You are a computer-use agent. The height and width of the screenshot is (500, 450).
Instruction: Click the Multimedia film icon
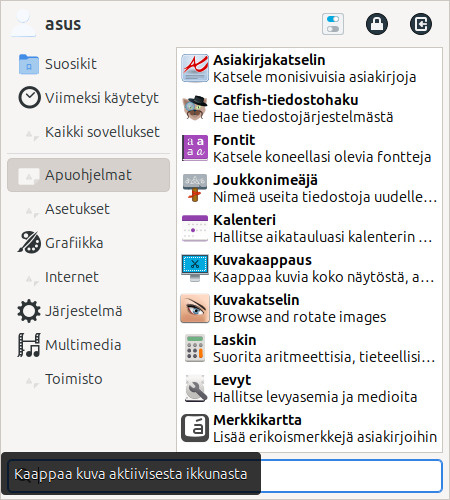coord(29,345)
